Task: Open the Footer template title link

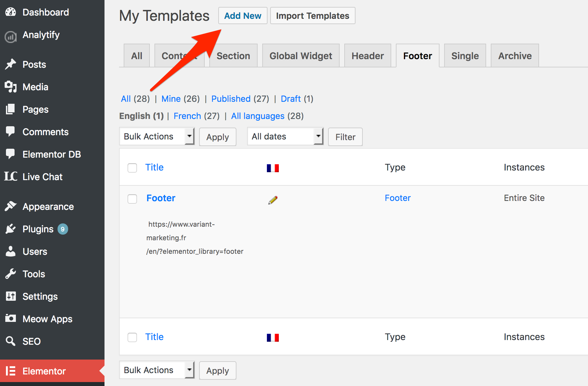Action: [x=161, y=198]
